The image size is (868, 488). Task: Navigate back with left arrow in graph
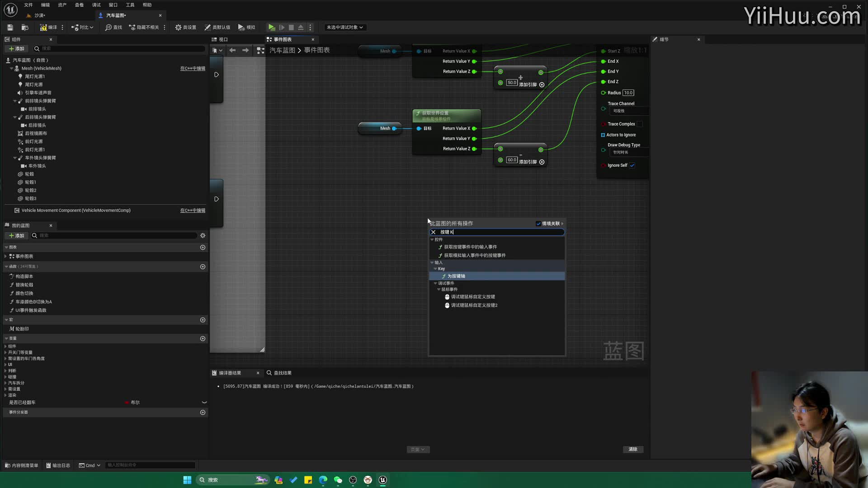tap(232, 50)
